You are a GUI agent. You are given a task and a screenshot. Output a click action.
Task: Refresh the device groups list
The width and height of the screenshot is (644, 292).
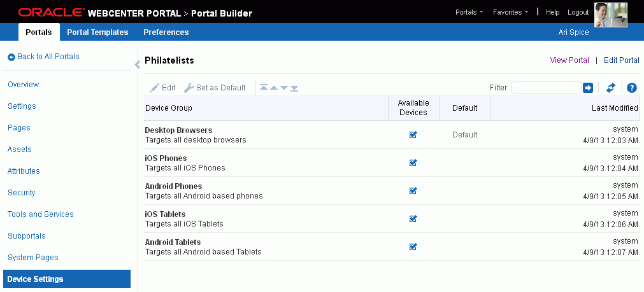(x=611, y=87)
